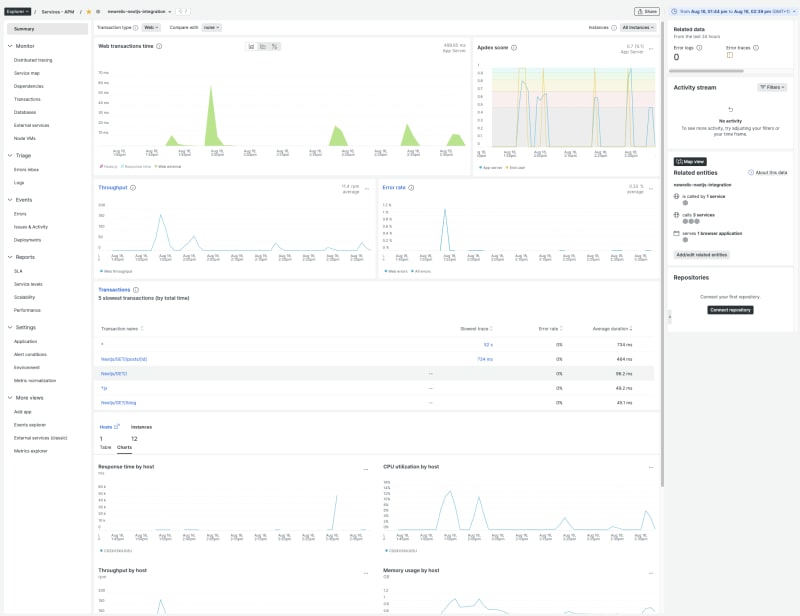Open the Compare with none dropdown
Viewport: 800px width, 616px height.
tap(210, 27)
